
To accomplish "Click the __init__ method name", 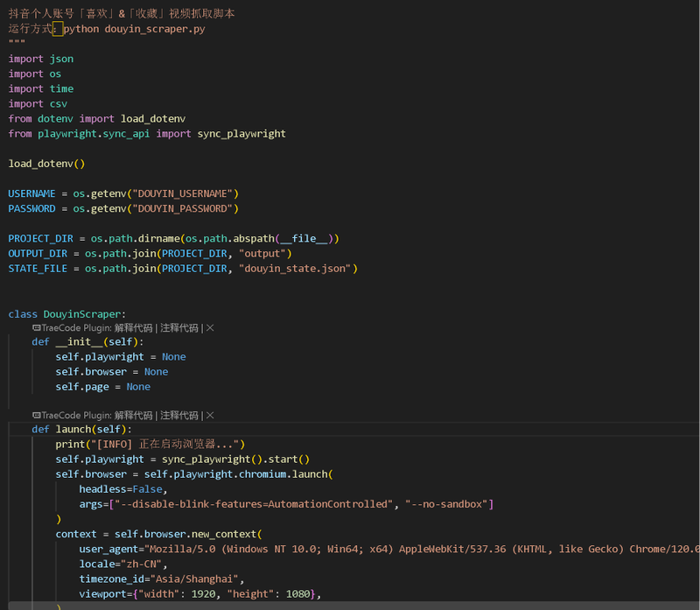I will tap(80, 342).
